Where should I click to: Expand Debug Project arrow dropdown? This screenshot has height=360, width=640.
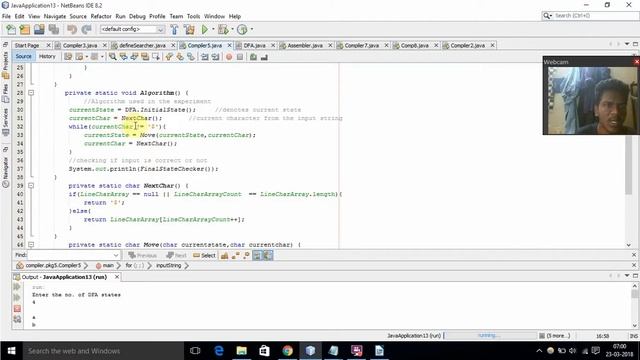tap(232, 29)
